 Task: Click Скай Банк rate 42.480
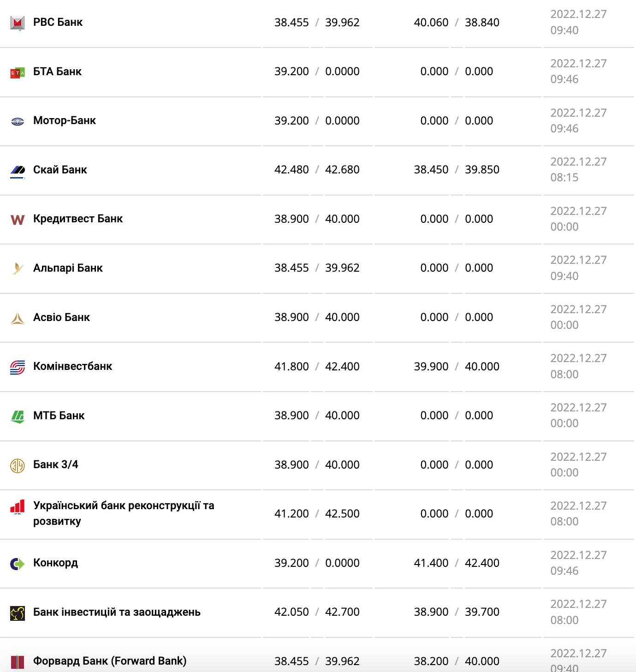click(x=291, y=170)
